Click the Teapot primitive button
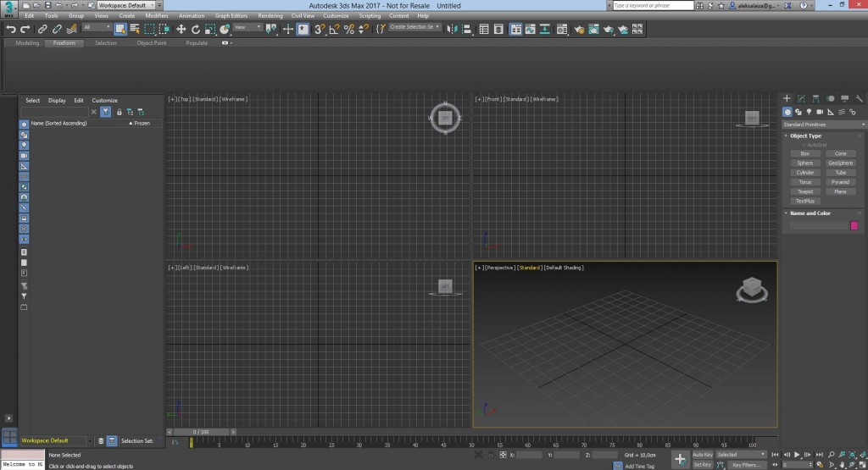Screen dimensions: 868x470 coord(804,191)
